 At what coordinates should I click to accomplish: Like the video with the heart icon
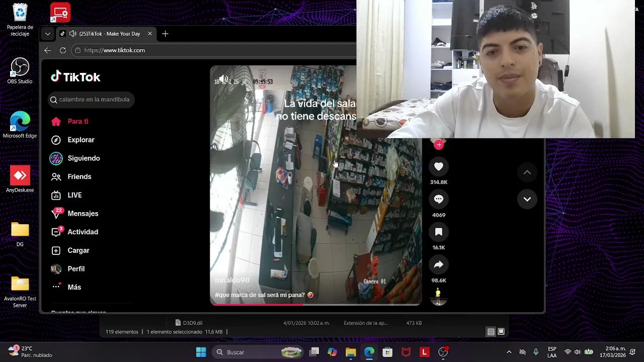[439, 166]
